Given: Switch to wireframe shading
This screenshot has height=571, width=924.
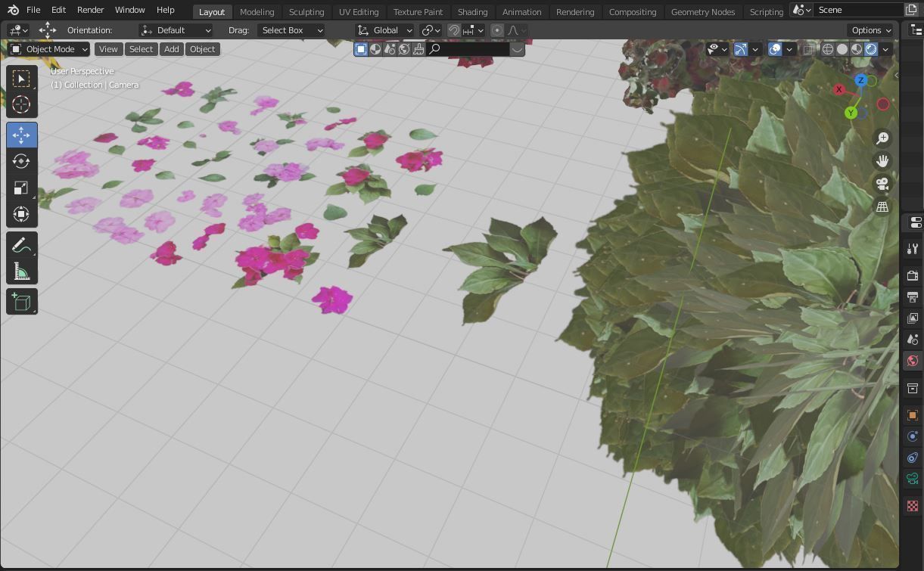Looking at the screenshot, I should tap(828, 49).
